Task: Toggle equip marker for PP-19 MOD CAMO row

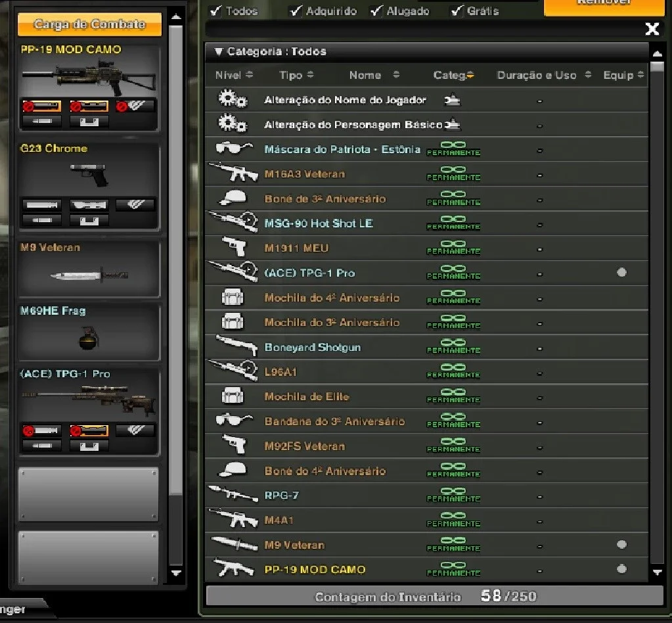Action: point(621,569)
